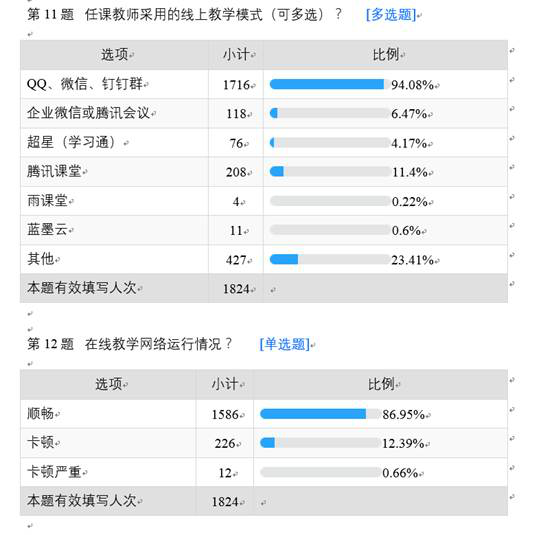Select the 企业微信或腾讯会议 option cell
554x535 pixels.
click(114, 113)
